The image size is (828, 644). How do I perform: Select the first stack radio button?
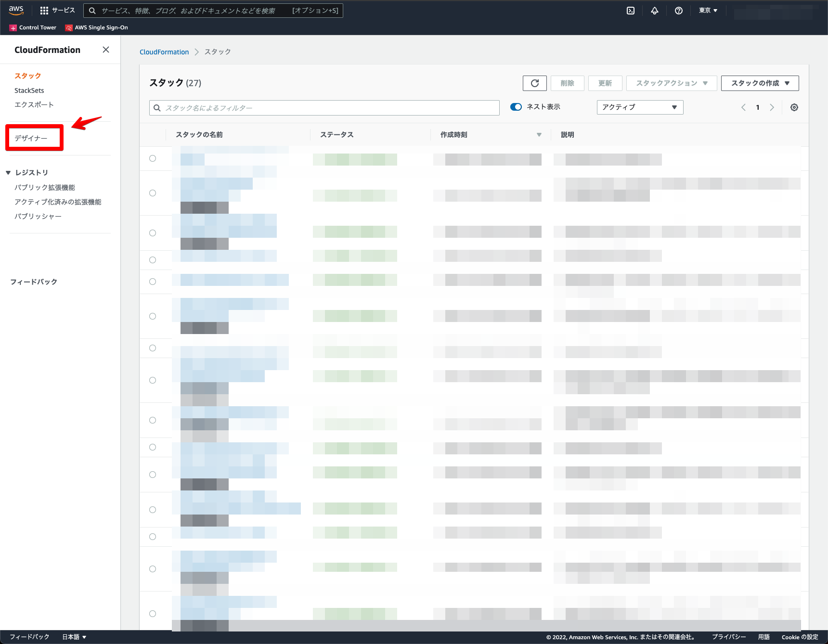click(153, 158)
